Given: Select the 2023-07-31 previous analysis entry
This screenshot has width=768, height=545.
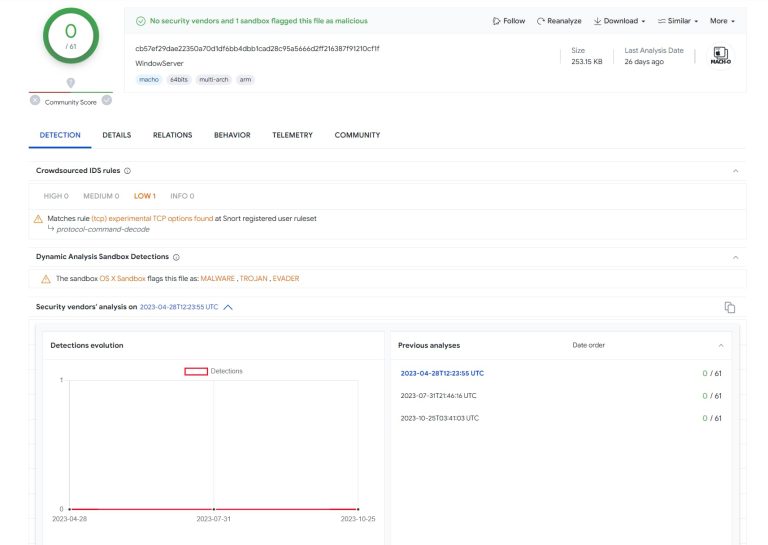Looking at the screenshot, I should pyautogui.click(x=439, y=395).
